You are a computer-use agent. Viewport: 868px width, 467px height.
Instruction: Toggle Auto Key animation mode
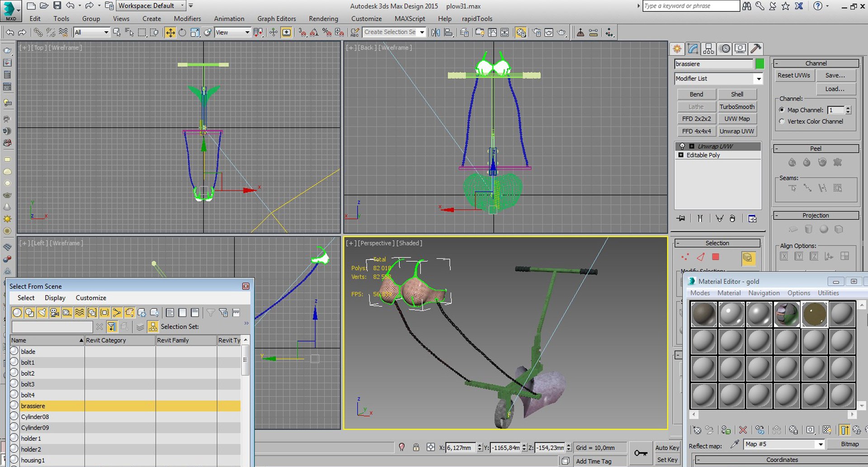tap(667, 448)
